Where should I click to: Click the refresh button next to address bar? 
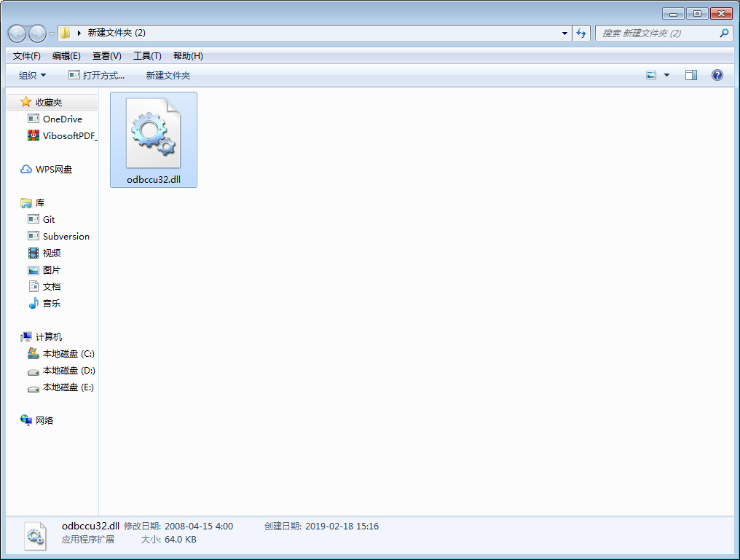coord(581,33)
